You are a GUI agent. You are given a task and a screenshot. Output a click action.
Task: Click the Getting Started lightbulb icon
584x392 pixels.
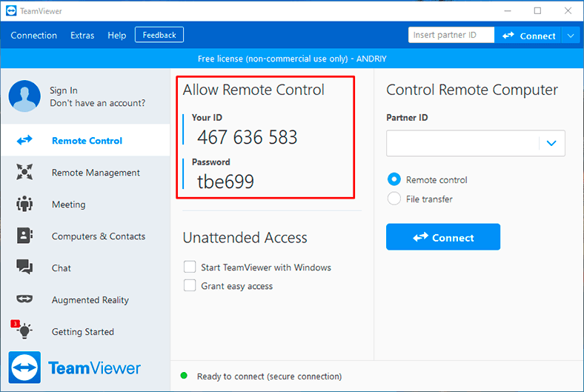coord(24,330)
